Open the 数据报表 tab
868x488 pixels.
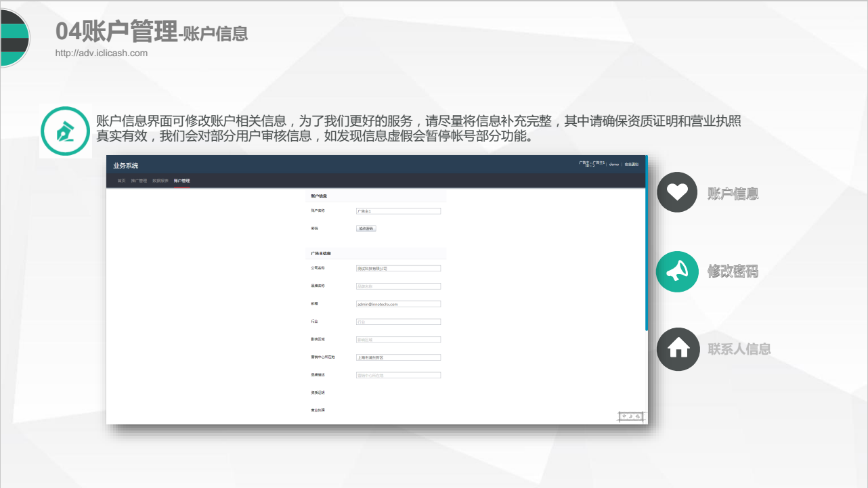pyautogui.click(x=160, y=180)
